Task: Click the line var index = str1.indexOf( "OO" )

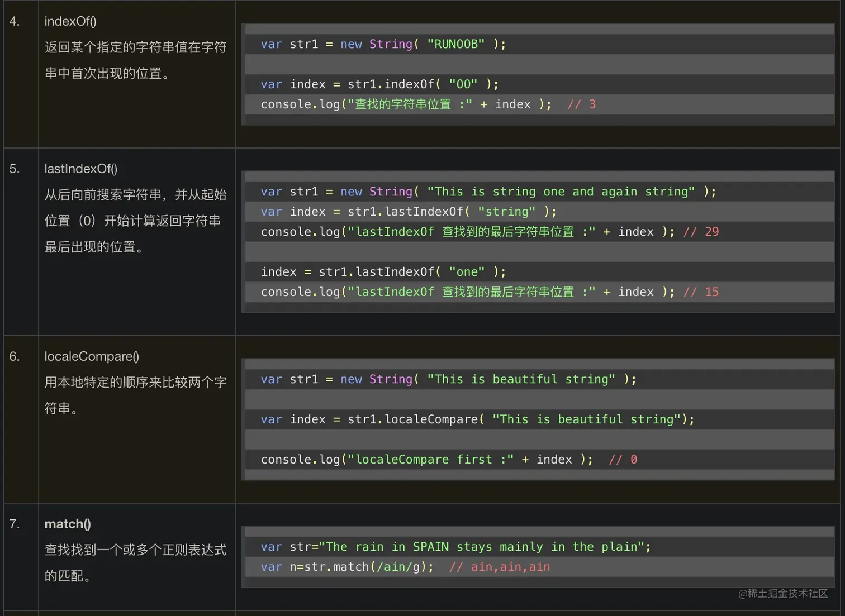Action: click(x=379, y=84)
